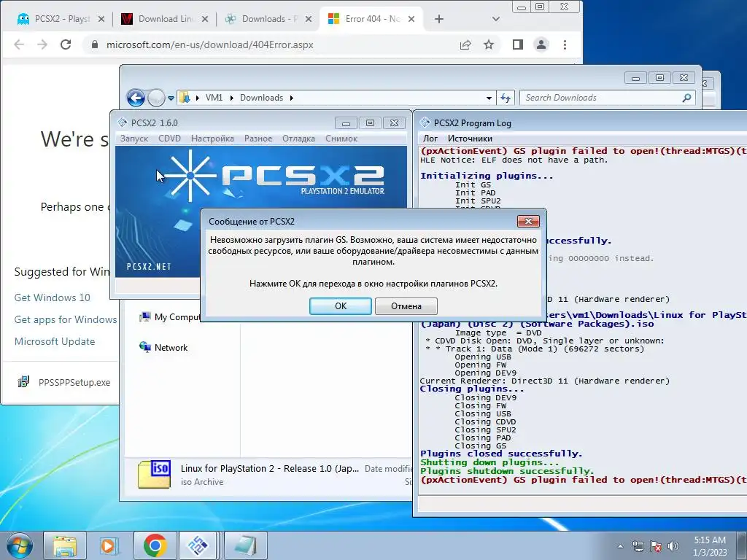Close the Error 404 Chrome tab
The image size is (747, 560).
pos(411,19)
